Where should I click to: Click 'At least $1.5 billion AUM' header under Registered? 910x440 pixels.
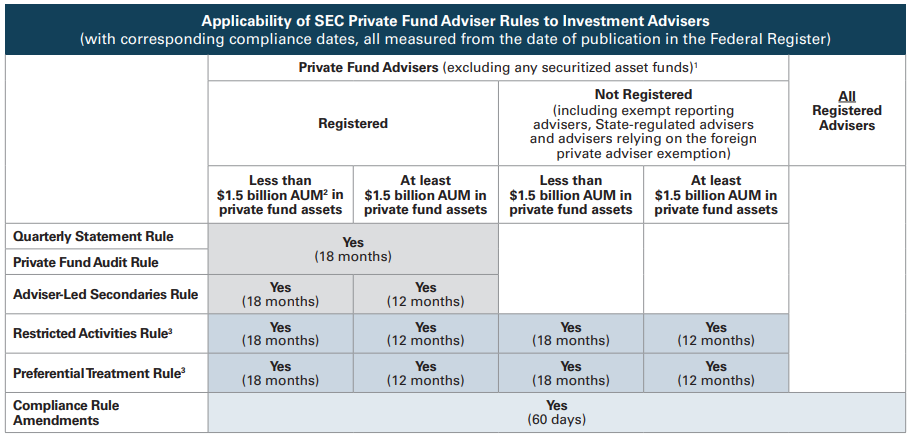tap(425, 195)
